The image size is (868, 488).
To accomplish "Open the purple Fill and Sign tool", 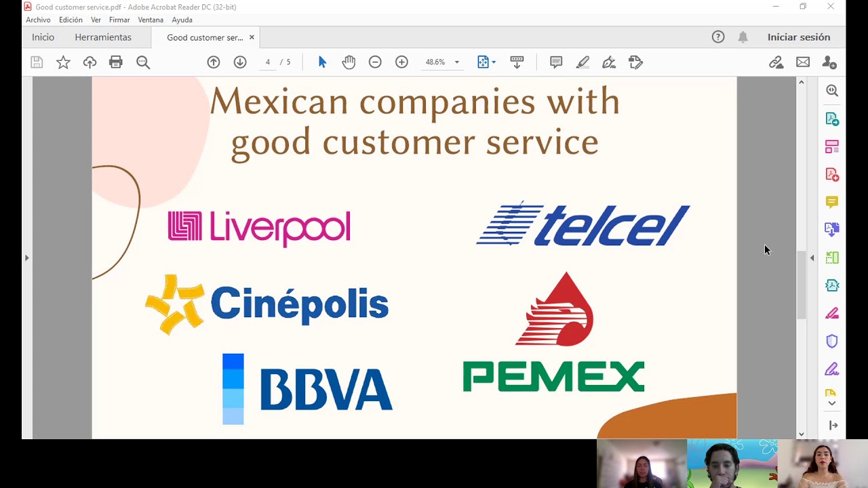I will [832, 369].
